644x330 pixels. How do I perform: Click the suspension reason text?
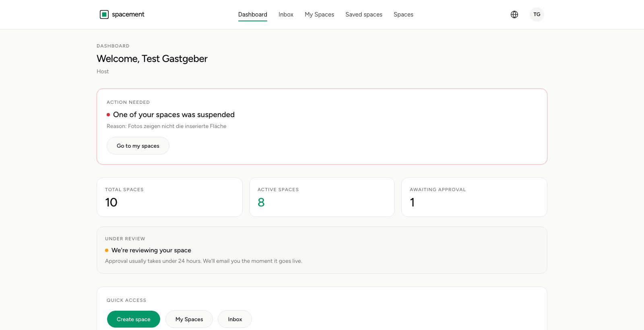tap(167, 126)
